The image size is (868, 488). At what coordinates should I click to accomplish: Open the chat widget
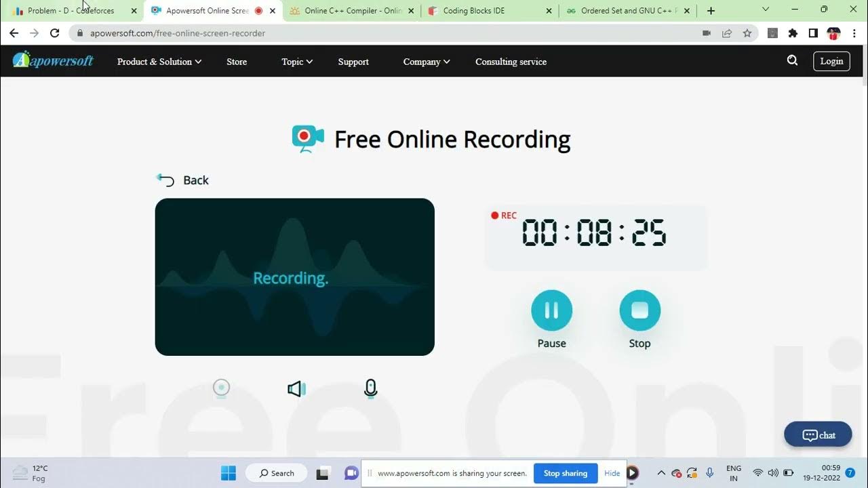[818, 434]
